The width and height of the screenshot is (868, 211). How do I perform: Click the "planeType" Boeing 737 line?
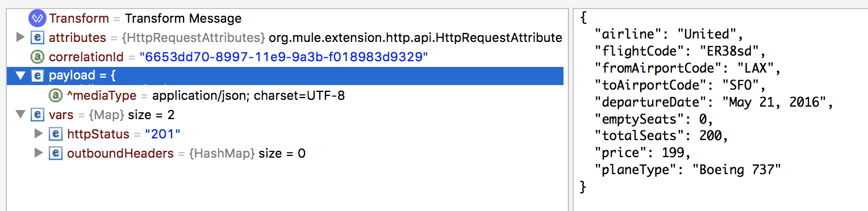pyautogui.click(x=688, y=169)
